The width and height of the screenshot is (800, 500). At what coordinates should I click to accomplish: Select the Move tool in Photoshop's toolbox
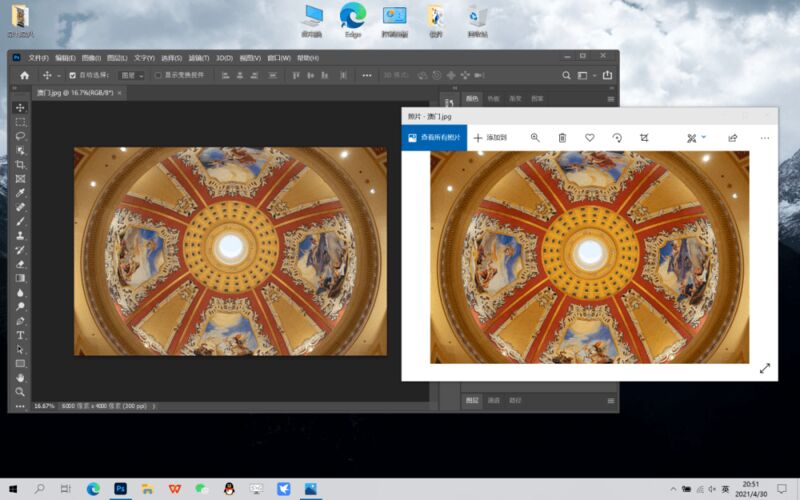click(20, 108)
